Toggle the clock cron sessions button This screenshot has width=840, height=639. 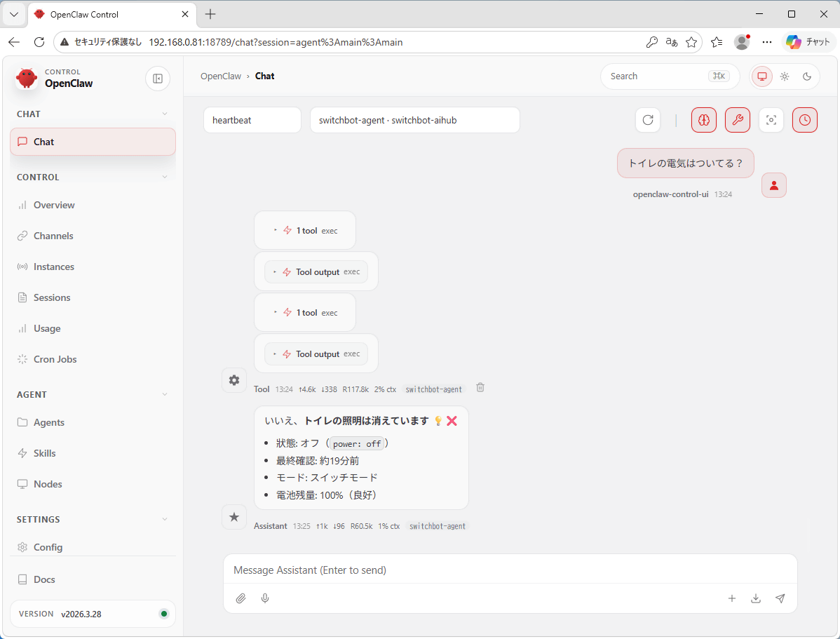click(x=805, y=120)
